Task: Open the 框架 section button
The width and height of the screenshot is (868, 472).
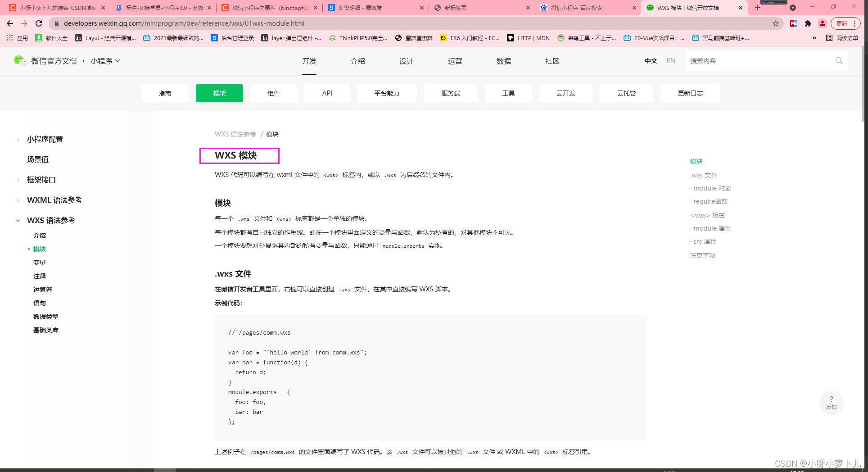Action: tap(219, 93)
